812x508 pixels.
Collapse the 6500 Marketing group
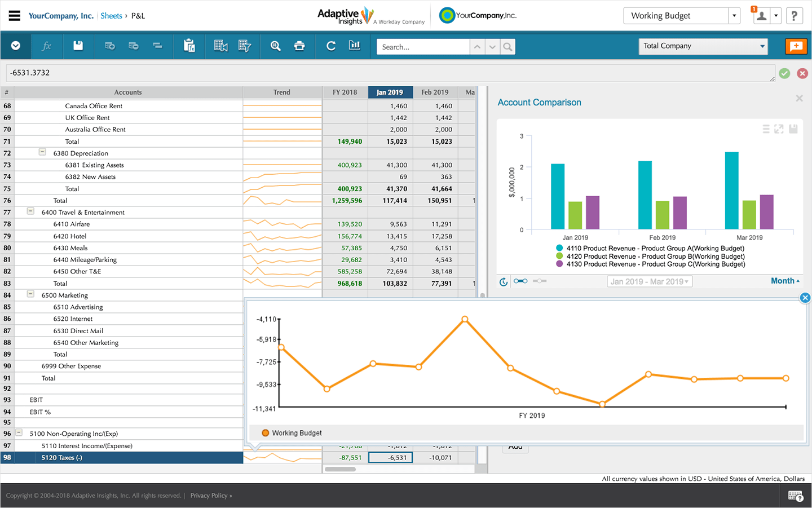(30, 294)
